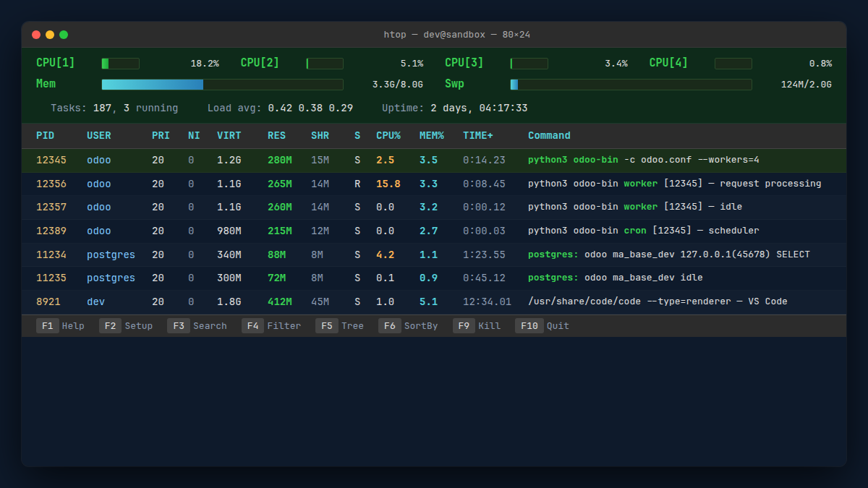The image size is (868, 488).
Task: Select process PID 12357
Action: [434, 207]
